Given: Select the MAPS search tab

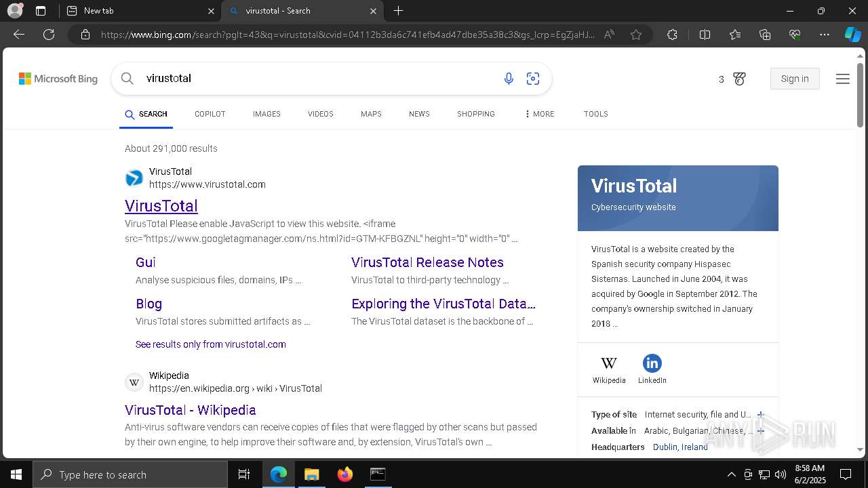Looking at the screenshot, I should pos(371,114).
